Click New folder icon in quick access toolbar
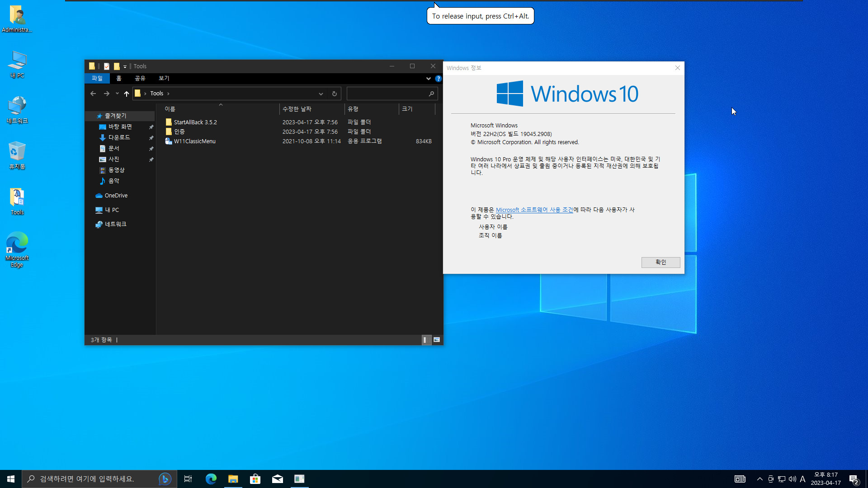The height and width of the screenshot is (488, 868). [117, 66]
